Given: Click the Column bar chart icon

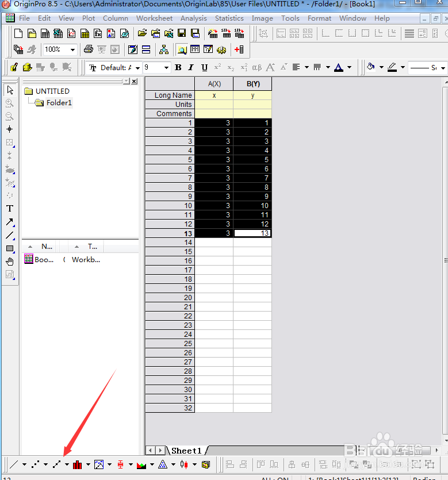Looking at the screenshot, I should 78,464.
